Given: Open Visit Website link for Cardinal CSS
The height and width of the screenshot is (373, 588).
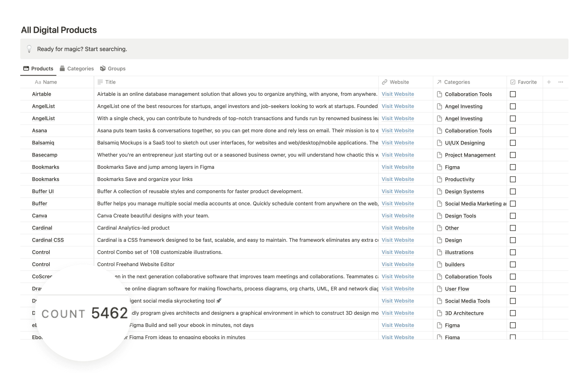Looking at the screenshot, I should coord(398,240).
